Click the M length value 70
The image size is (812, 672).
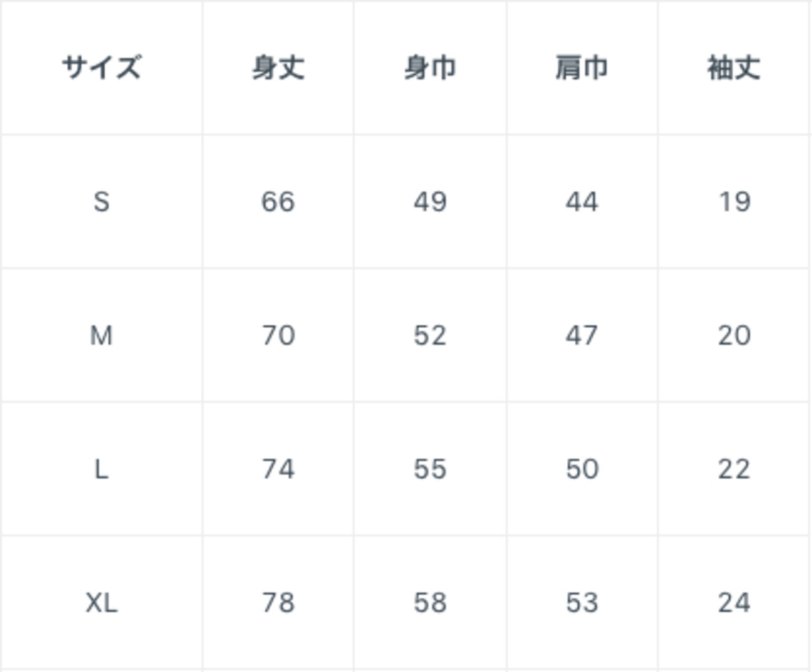[278, 335]
